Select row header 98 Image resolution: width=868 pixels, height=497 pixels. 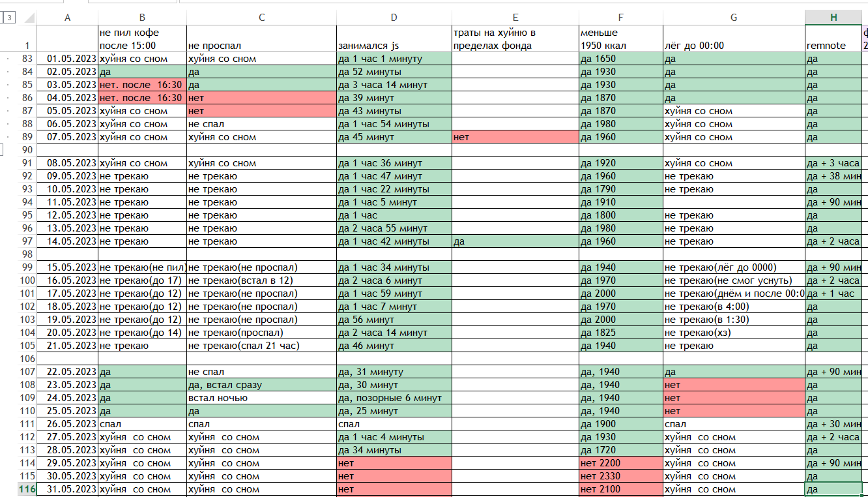point(27,254)
